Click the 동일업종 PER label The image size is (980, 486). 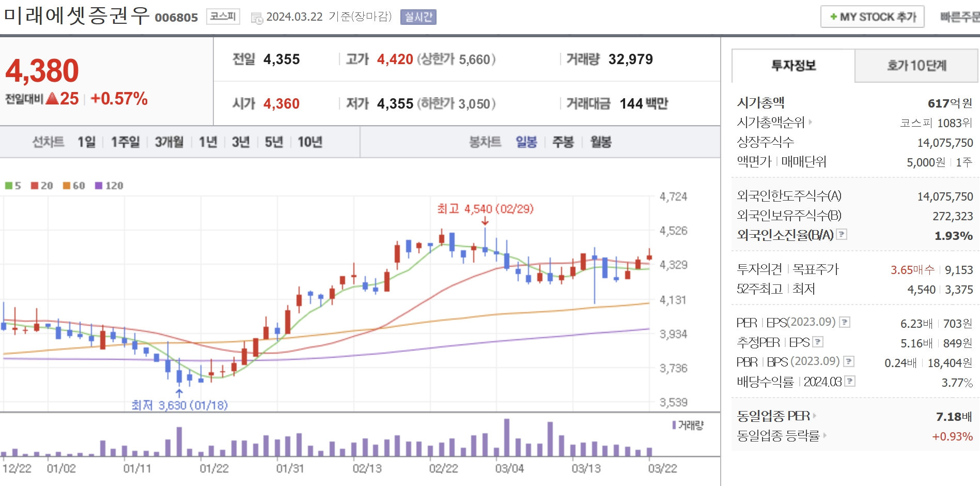pyautogui.click(x=773, y=416)
